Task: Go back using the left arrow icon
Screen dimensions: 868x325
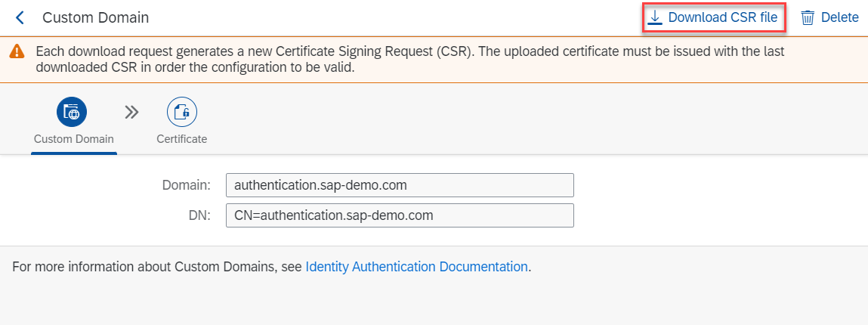Action: pyautogui.click(x=20, y=17)
